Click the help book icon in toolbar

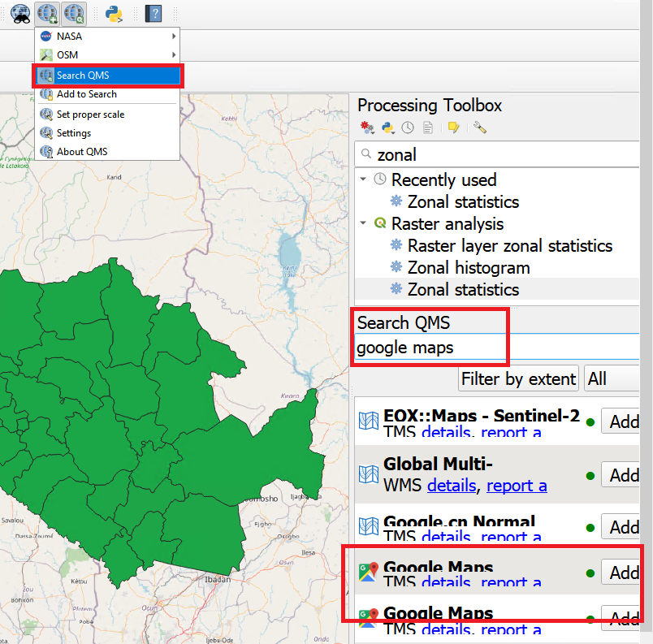pos(154,14)
